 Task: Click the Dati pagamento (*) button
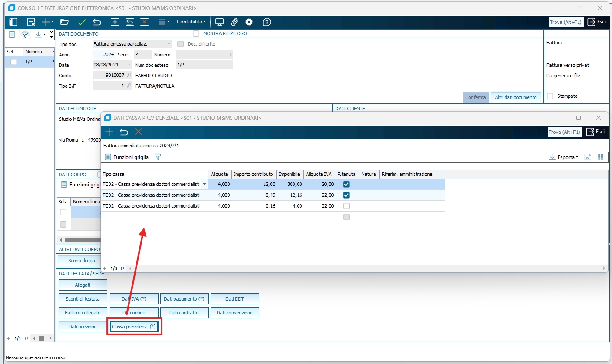coord(185,299)
